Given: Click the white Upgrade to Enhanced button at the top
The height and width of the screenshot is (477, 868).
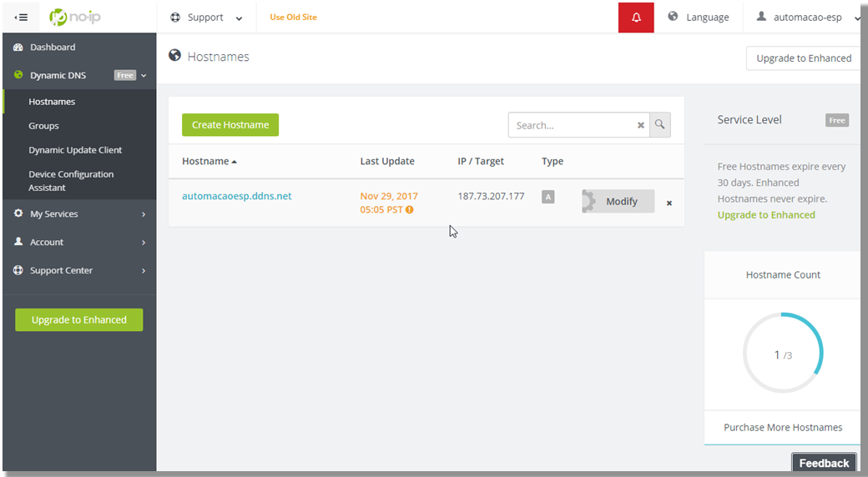Looking at the screenshot, I should click(x=803, y=58).
